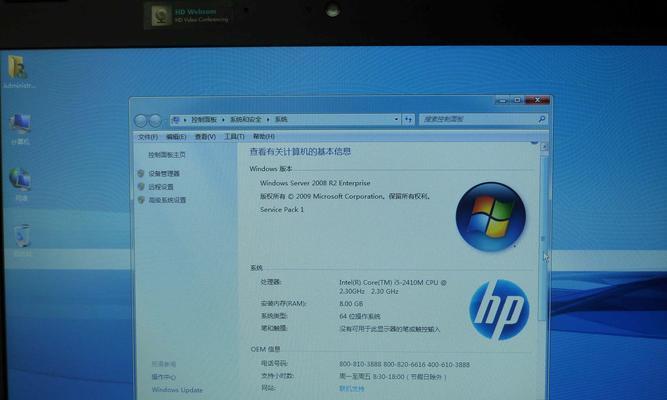This screenshot has width=667, height=400.
Task: Click the 联机支持 website link
Action: (x=351, y=389)
